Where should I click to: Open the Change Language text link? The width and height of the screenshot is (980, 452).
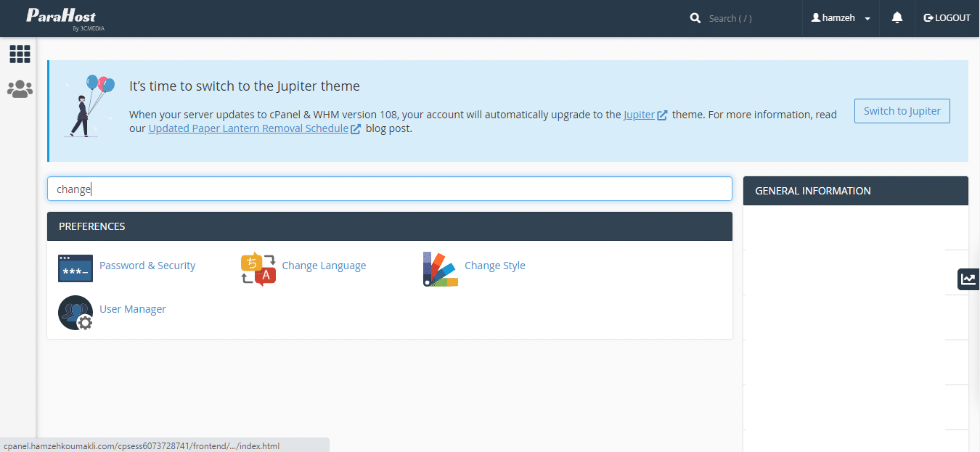[x=324, y=266]
